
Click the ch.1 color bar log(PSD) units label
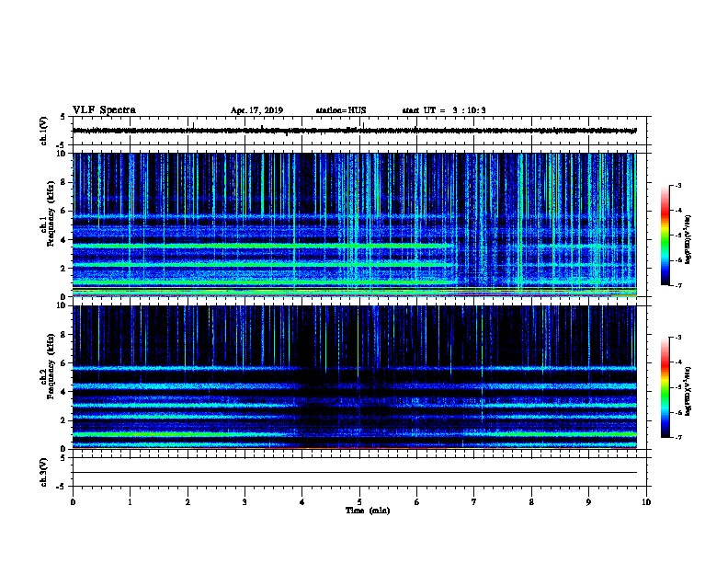pyautogui.click(x=688, y=239)
